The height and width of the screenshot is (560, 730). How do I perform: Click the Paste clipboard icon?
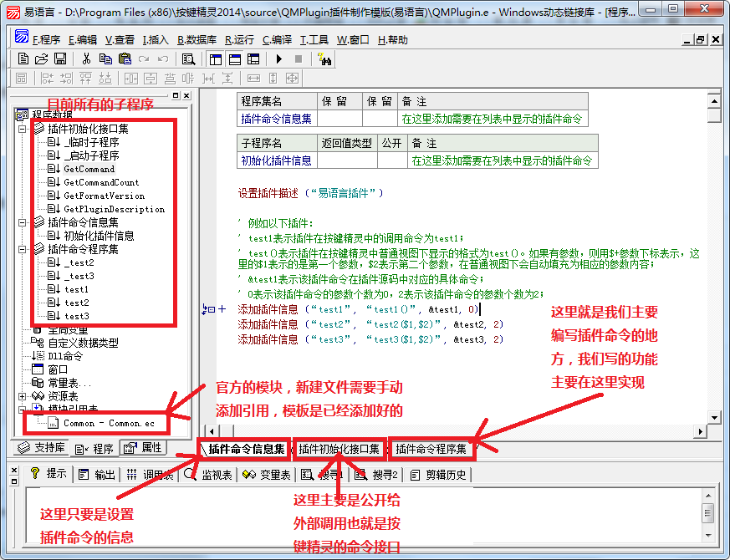point(125,59)
